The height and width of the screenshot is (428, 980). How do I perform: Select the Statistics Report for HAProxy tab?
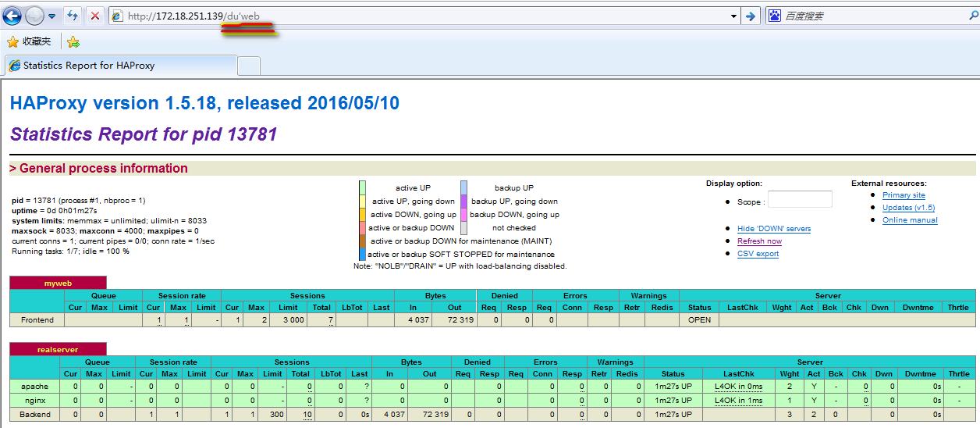tap(119, 66)
